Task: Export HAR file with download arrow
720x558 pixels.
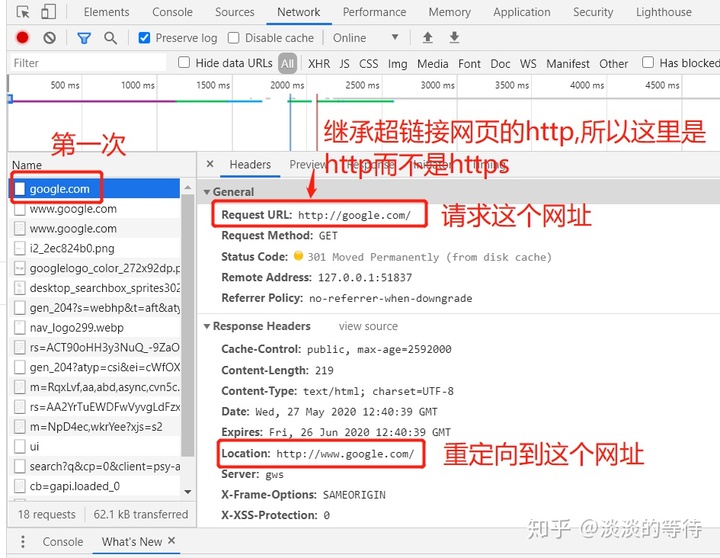Action: point(454,37)
